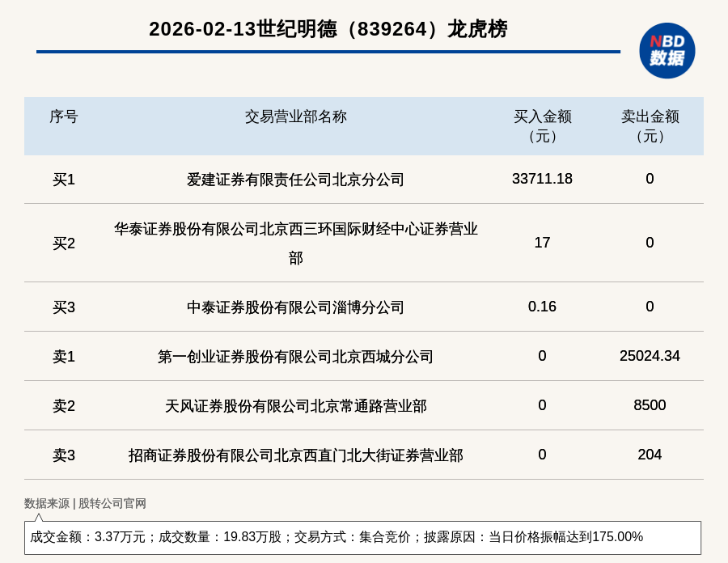Click the 8500 sell amount cell
This screenshot has width=728, height=563.
(650, 405)
